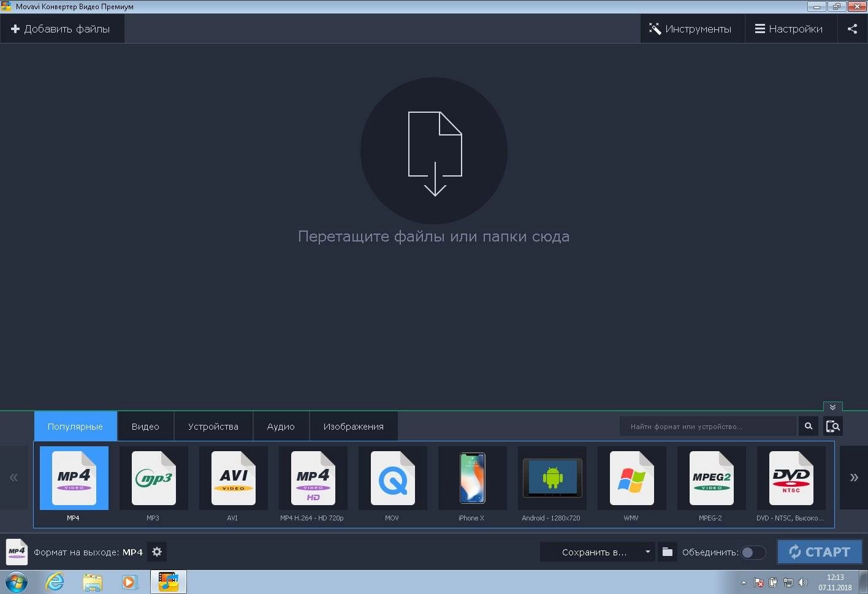This screenshot has width=868, height=594.
Task: Select the AVI video format
Action: click(x=234, y=478)
